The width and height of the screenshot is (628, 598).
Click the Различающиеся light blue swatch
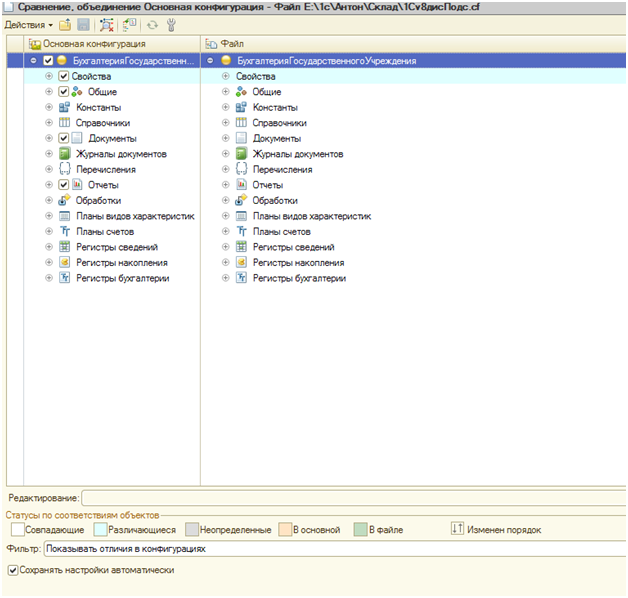coord(100,529)
